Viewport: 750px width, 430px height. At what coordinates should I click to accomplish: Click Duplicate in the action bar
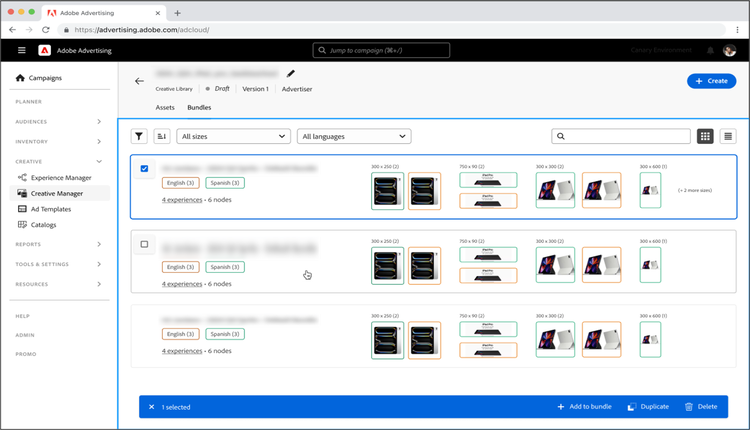pos(647,407)
